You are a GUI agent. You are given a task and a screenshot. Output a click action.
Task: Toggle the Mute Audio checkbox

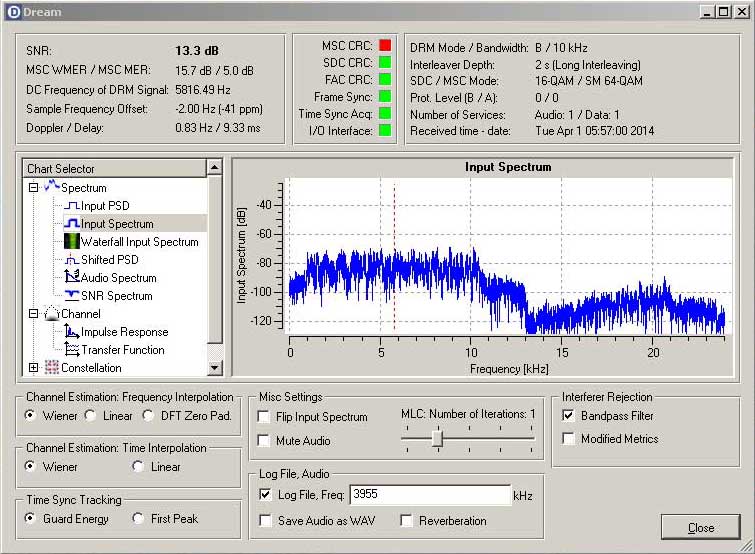[264, 441]
